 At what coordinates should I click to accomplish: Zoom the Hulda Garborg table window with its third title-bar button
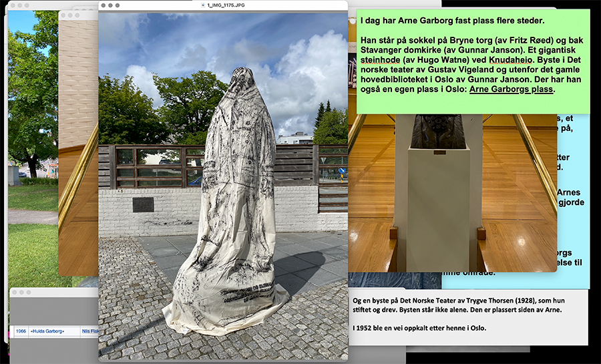[29, 293]
